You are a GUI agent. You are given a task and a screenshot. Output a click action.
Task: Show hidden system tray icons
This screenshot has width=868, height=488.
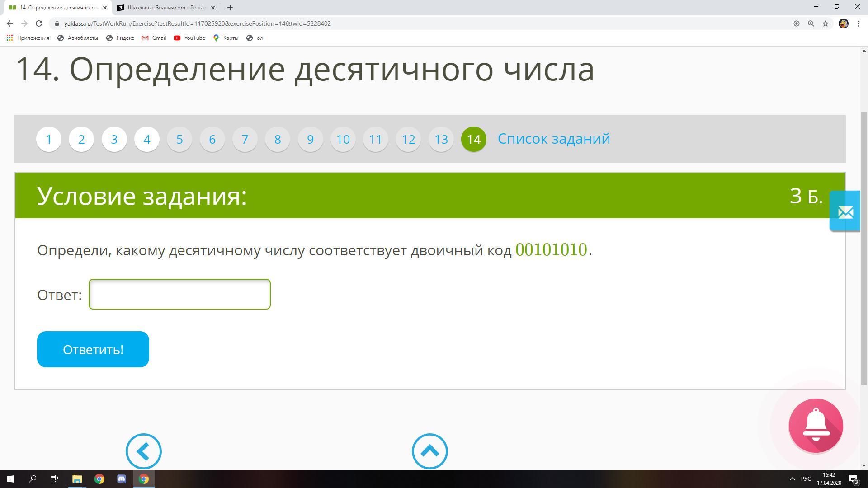[792, 479]
